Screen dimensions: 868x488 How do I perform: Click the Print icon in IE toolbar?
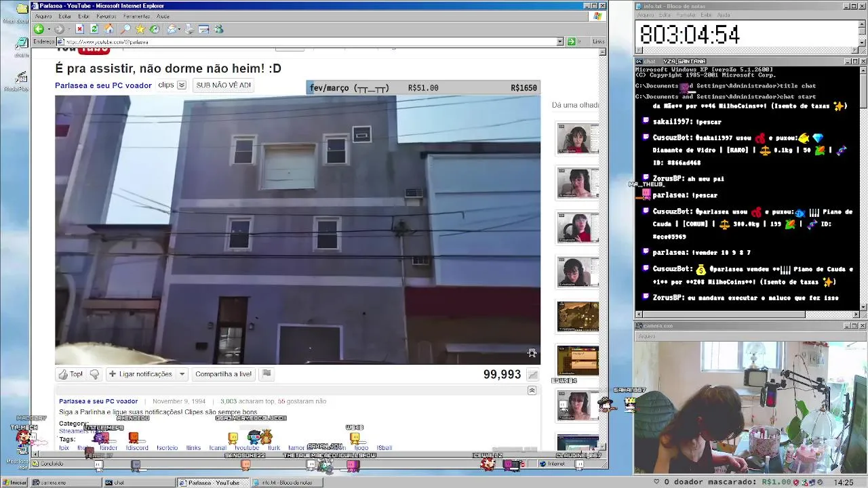tap(189, 29)
